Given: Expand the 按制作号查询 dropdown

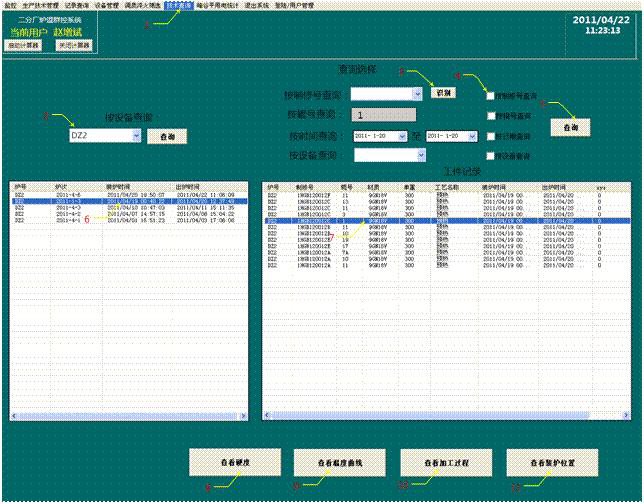Looking at the screenshot, I should click(x=418, y=93).
